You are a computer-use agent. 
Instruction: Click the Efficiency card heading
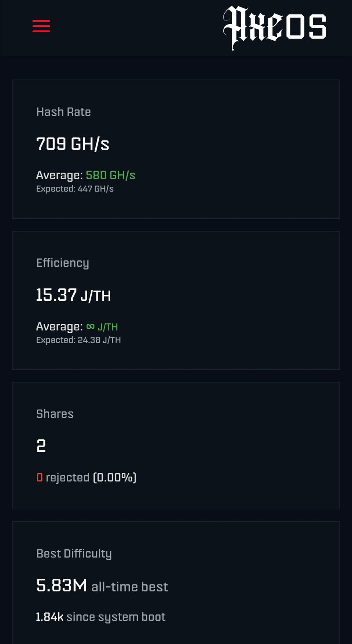tap(62, 263)
